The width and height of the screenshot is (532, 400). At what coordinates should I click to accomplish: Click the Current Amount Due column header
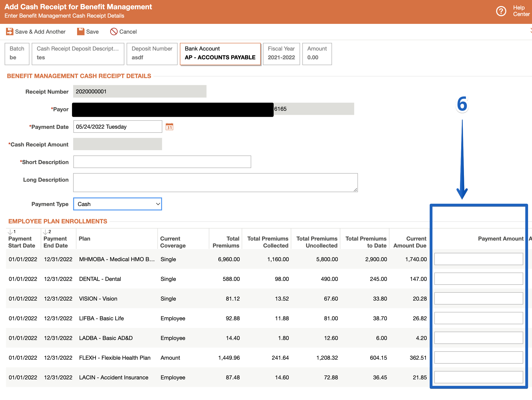pyautogui.click(x=410, y=242)
